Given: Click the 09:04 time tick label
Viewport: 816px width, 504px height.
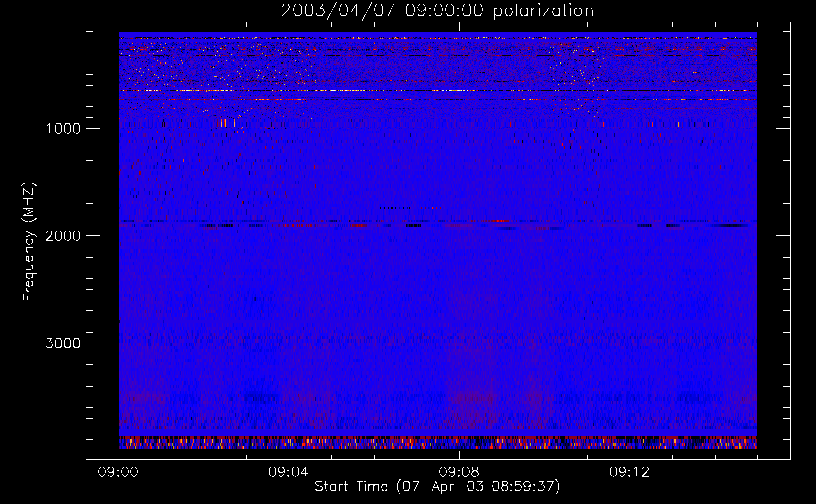Looking at the screenshot, I should (x=288, y=472).
